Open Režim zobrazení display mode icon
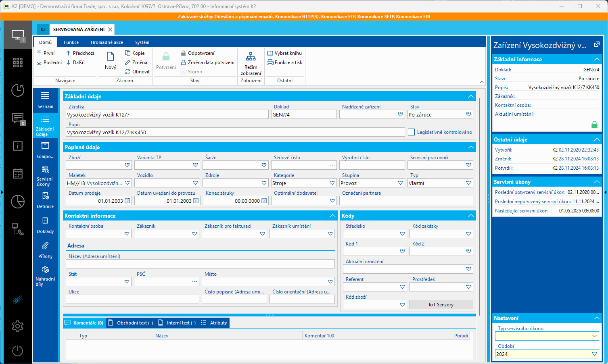The image size is (608, 364). coord(251,56)
